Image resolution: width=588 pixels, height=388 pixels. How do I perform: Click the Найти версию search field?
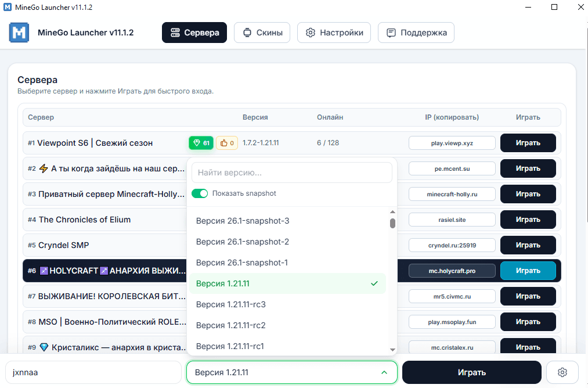coord(292,173)
